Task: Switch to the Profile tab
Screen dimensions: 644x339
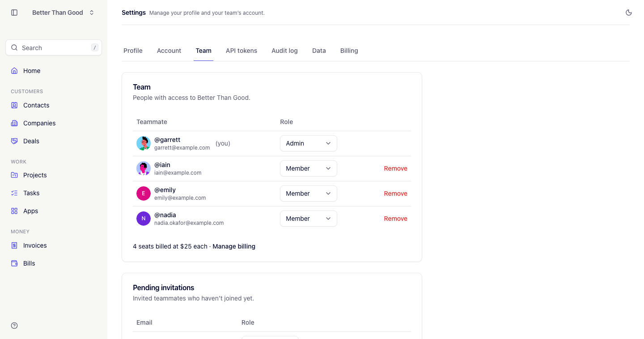Action: point(133,51)
